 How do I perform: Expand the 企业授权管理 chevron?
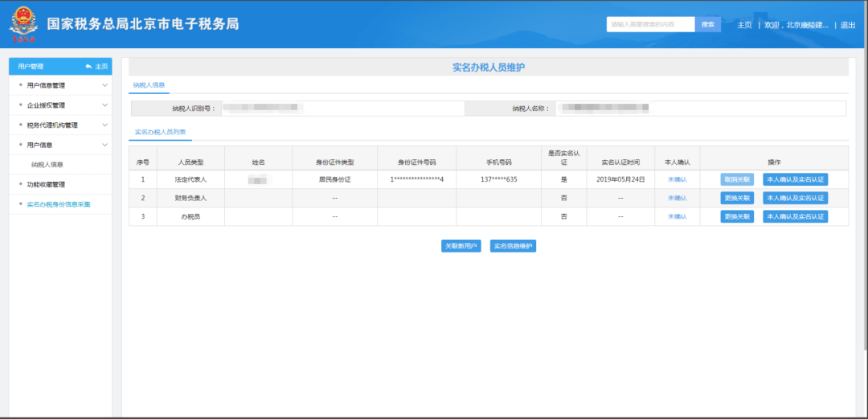(x=104, y=105)
